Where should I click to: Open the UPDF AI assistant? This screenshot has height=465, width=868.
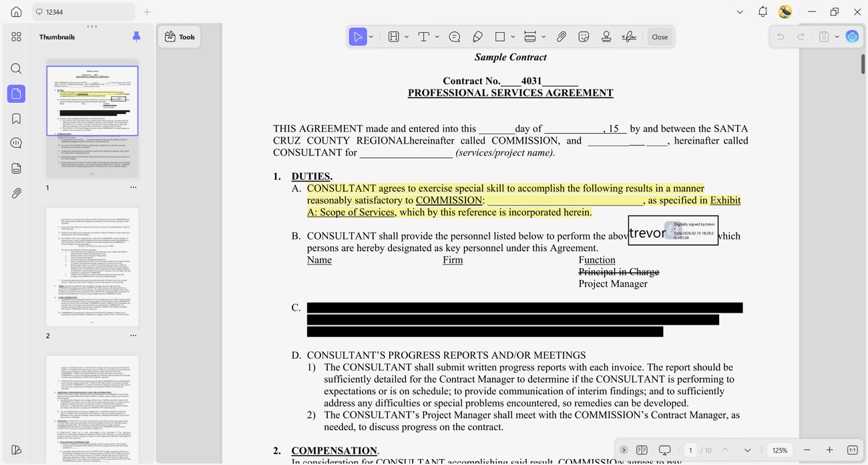tap(853, 37)
